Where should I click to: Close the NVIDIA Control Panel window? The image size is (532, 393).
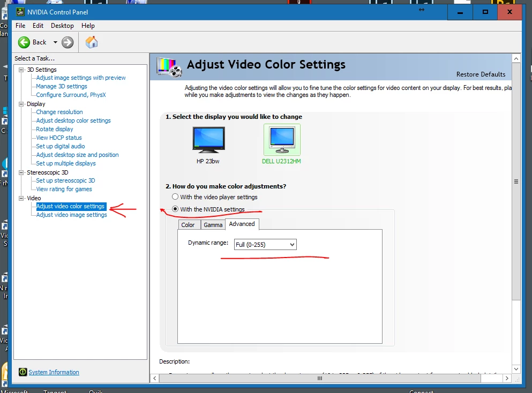(x=509, y=12)
